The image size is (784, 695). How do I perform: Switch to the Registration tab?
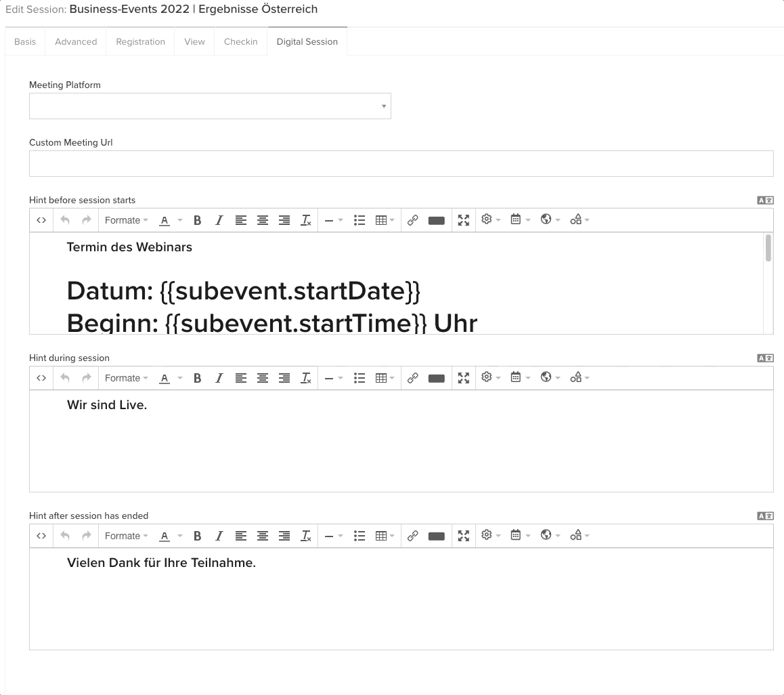click(x=140, y=41)
